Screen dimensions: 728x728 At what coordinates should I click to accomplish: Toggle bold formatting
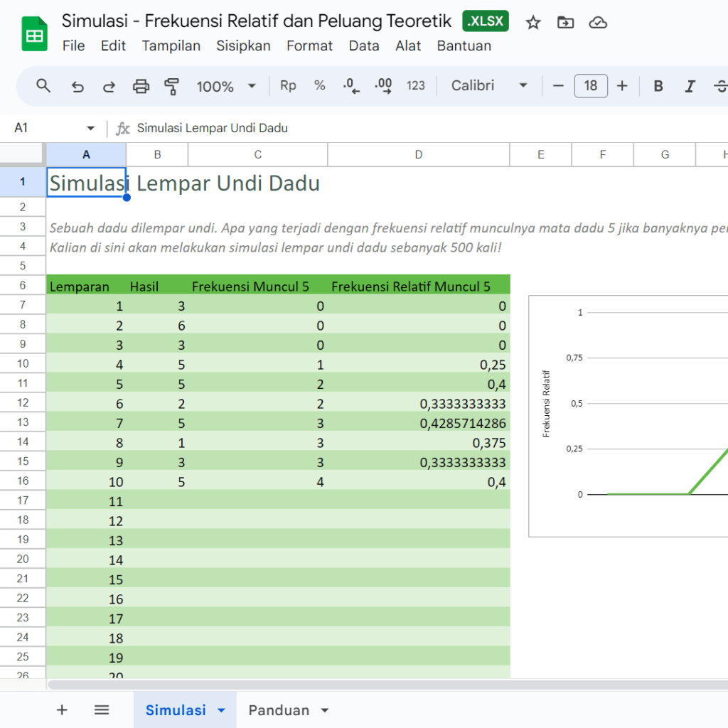658,86
